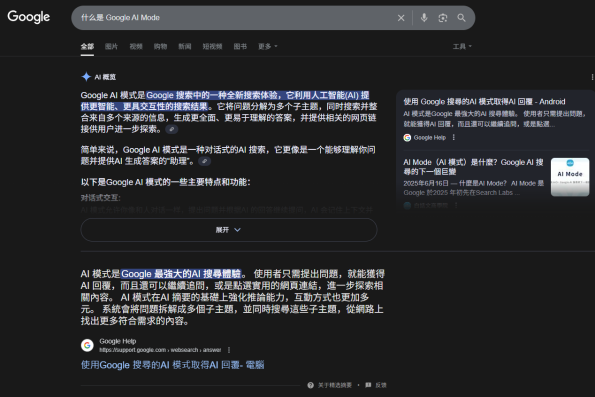Screen dimensions: 595x397
Task: Open three-dot menu next to support.google.com URL
Action: tap(229, 350)
